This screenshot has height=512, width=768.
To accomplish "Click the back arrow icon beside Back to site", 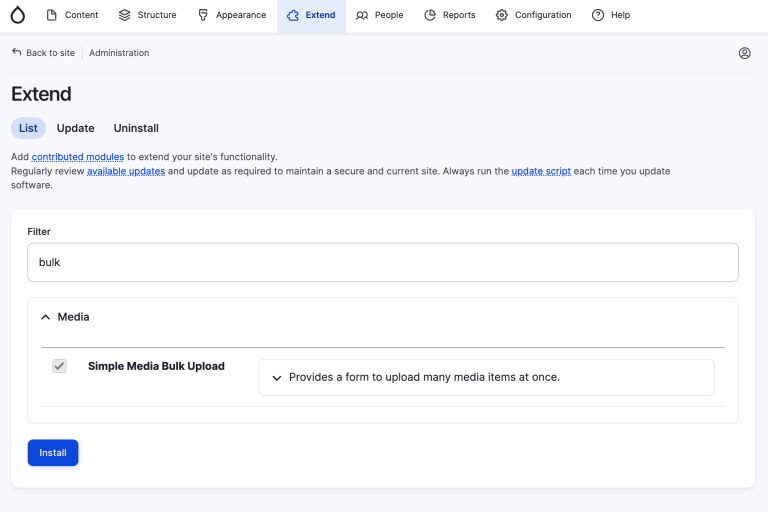I will [17, 52].
